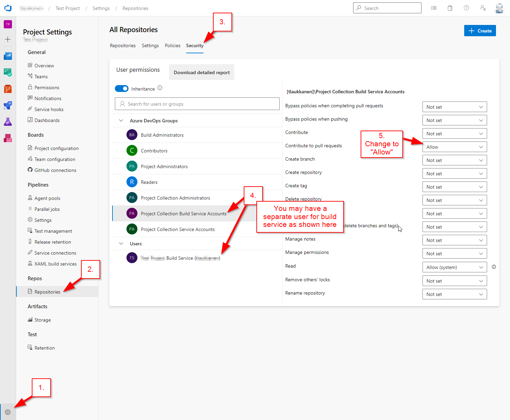
Task: Collapse the Azure DevOps Groups section
Action: pyautogui.click(x=121, y=121)
